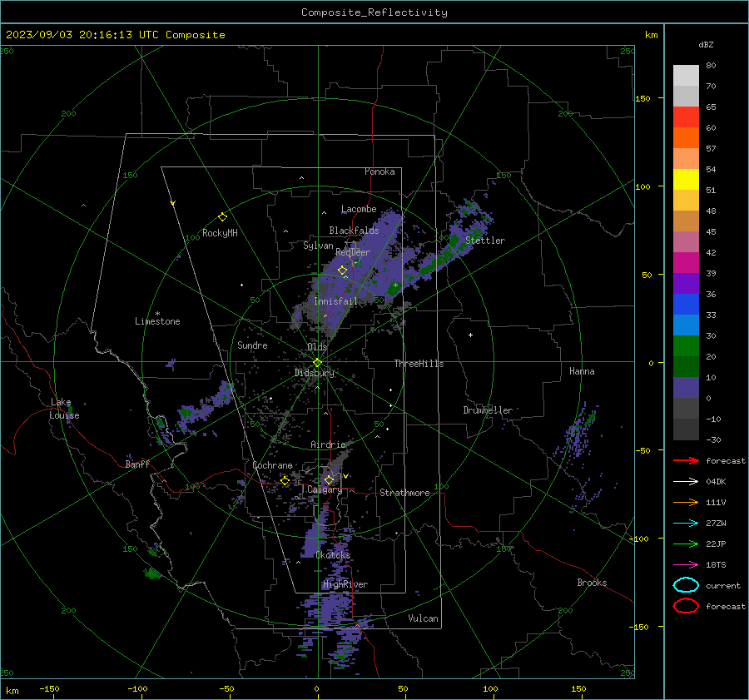Click the 27ZW legend label
This screenshot has width=749, height=700.
pyautogui.click(x=716, y=524)
